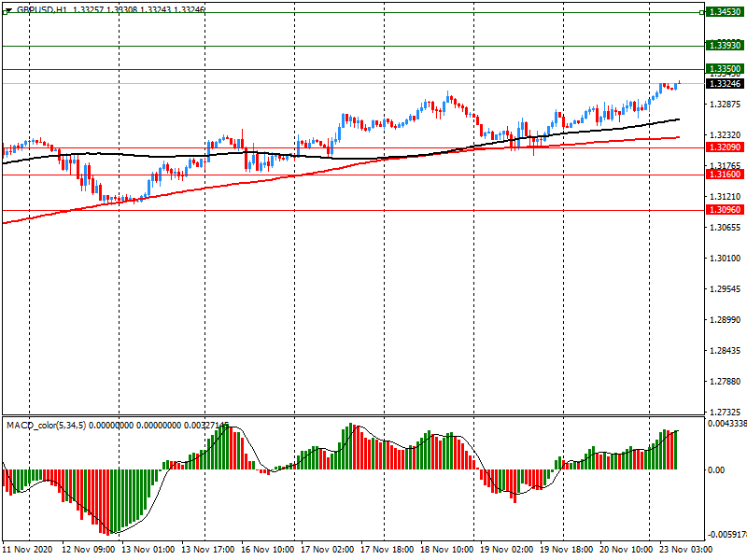The height and width of the screenshot is (560, 747).
Task: Select the black moving average line end
Action: (x=677, y=119)
